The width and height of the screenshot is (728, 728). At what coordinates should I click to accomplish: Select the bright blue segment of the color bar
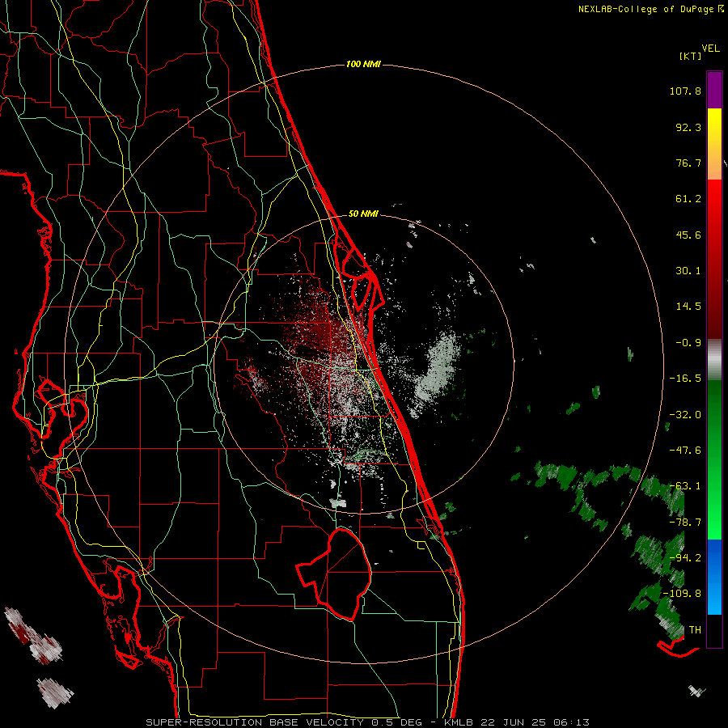714,577
